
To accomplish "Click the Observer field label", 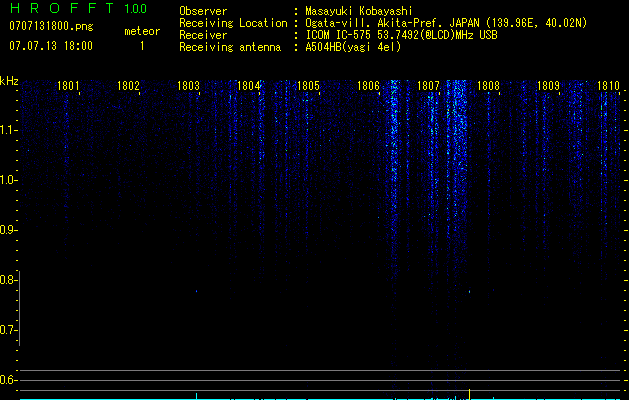I will (203, 11).
